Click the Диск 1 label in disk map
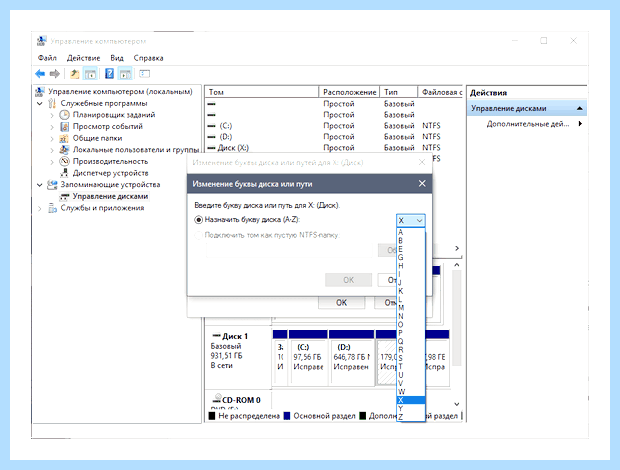Viewport: 620px width, 470px height. [235, 336]
